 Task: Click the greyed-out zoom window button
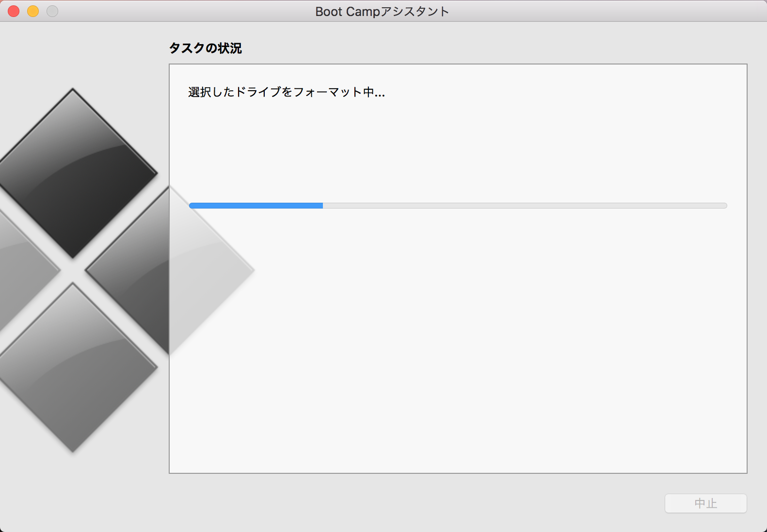52,11
